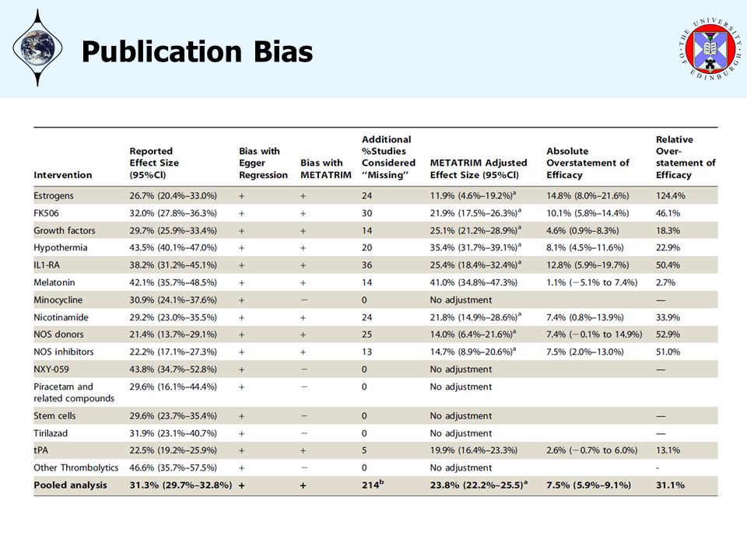Click Other Thrombolytics value '46.6% (35.7%–57.5%)'

coord(173,467)
